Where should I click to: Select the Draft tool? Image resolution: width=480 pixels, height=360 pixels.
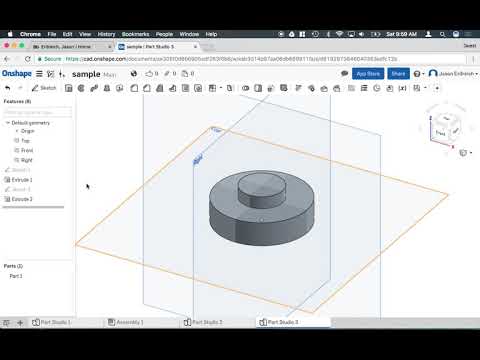click(160, 88)
